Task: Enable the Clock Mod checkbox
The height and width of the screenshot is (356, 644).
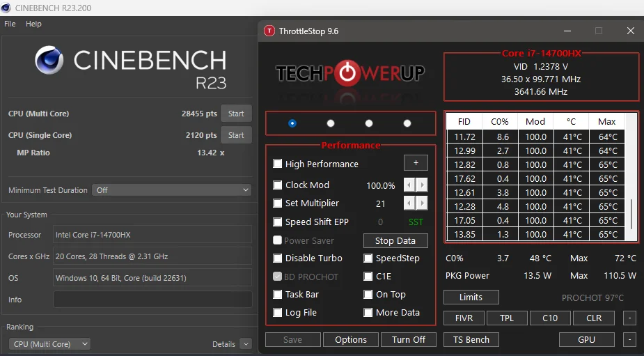Action: (x=278, y=185)
